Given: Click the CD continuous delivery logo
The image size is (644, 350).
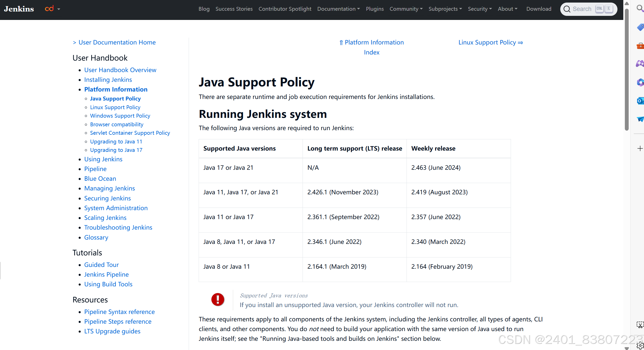Looking at the screenshot, I should click(50, 8).
